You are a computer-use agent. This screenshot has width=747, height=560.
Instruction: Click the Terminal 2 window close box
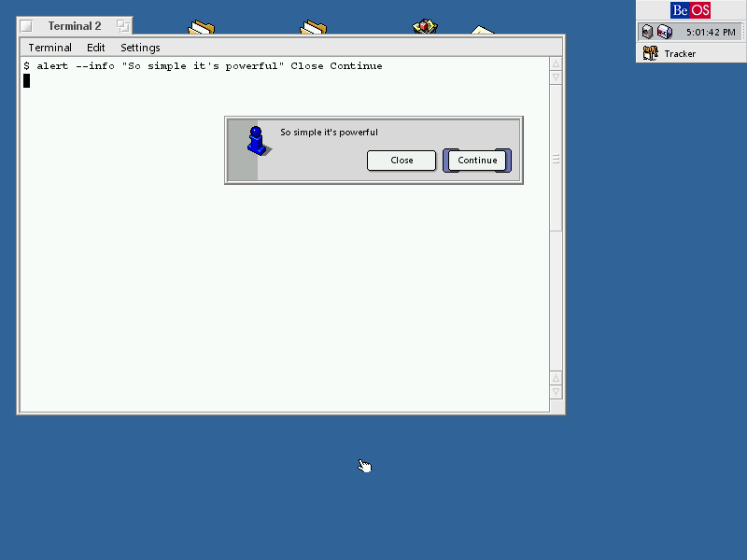coord(27,26)
